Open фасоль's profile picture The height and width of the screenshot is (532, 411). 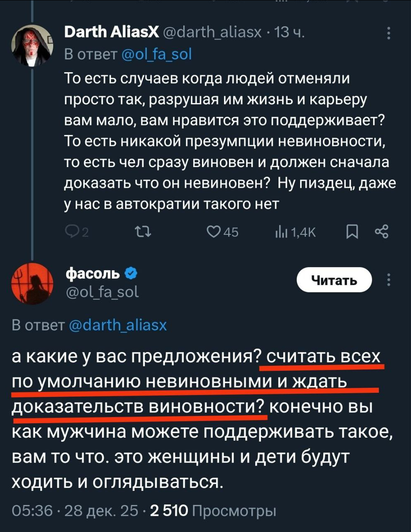point(32,284)
